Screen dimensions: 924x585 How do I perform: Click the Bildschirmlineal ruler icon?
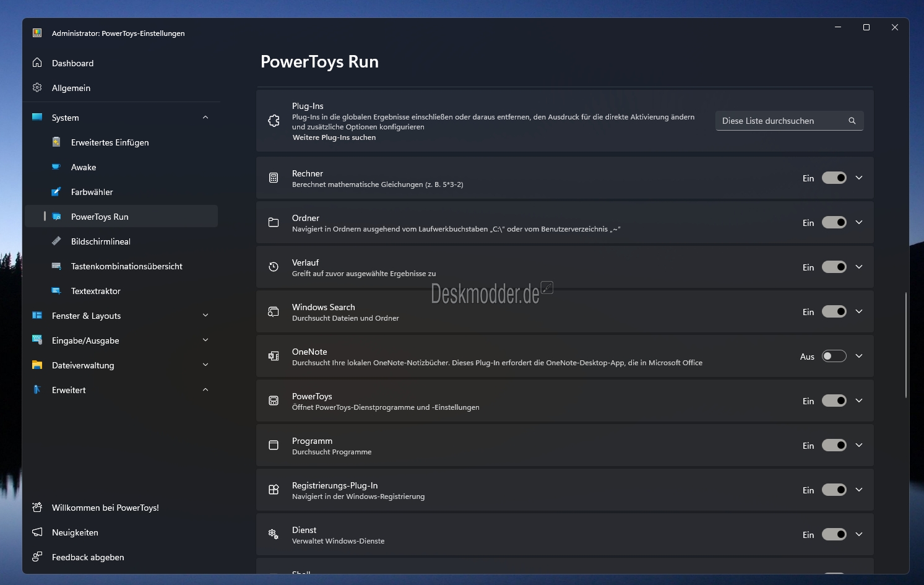(56, 241)
